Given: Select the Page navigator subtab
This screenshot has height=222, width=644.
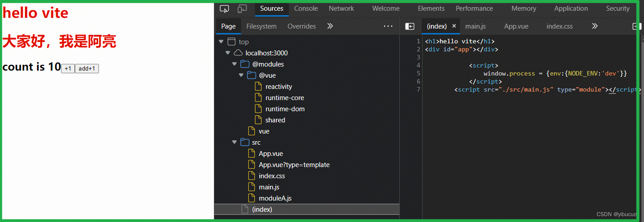Looking at the screenshot, I should pyautogui.click(x=228, y=26).
